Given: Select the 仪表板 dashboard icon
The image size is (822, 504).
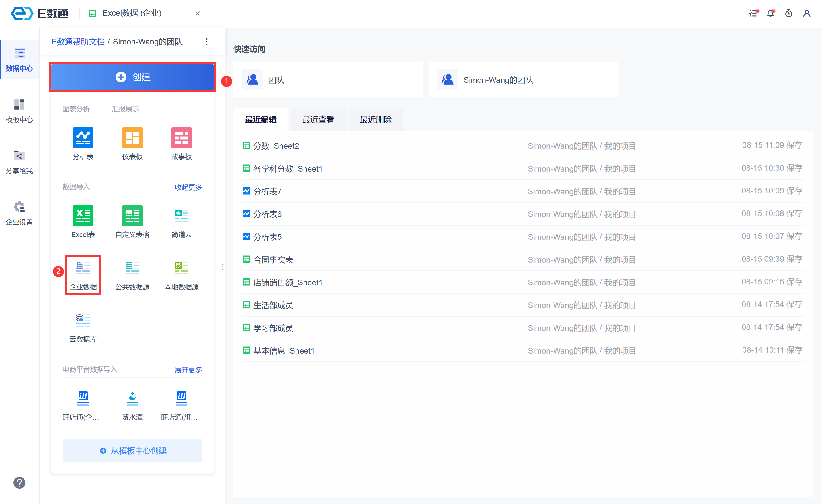Looking at the screenshot, I should [132, 138].
